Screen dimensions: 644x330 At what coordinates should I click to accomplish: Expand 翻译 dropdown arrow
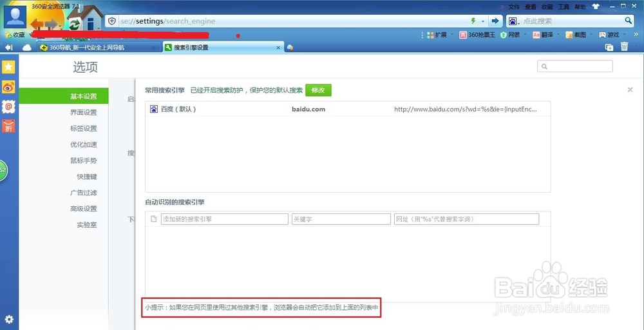pyautogui.click(x=559, y=35)
